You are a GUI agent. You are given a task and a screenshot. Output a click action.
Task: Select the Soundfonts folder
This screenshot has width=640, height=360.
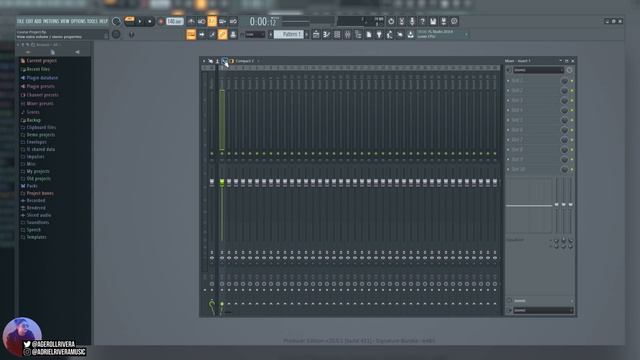[35, 222]
